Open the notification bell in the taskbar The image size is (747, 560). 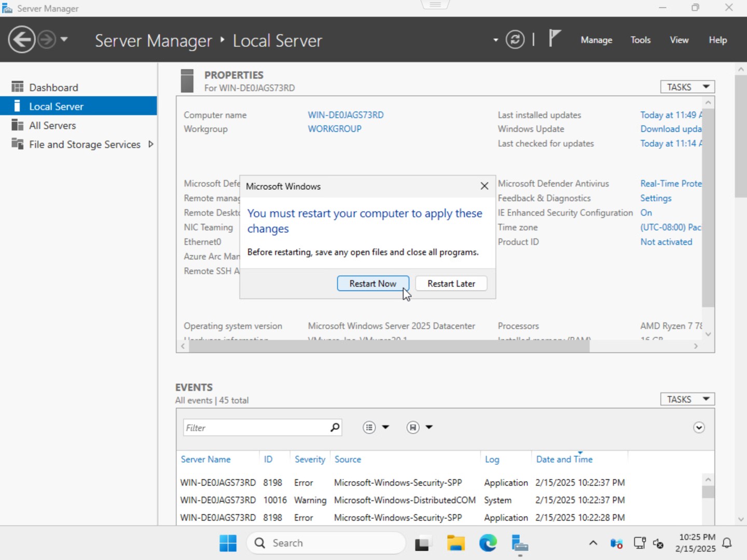727,543
